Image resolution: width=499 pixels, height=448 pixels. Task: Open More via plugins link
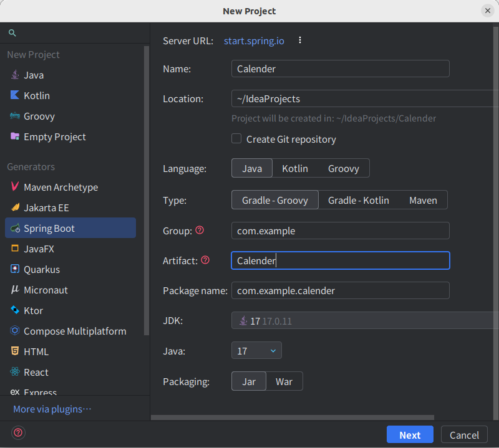click(52, 409)
